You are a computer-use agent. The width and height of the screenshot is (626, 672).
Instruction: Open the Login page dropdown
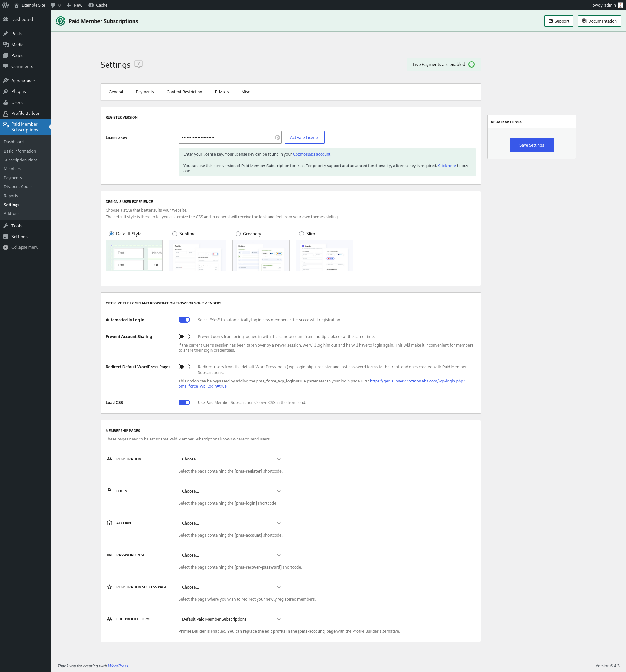pyautogui.click(x=231, y=491)
